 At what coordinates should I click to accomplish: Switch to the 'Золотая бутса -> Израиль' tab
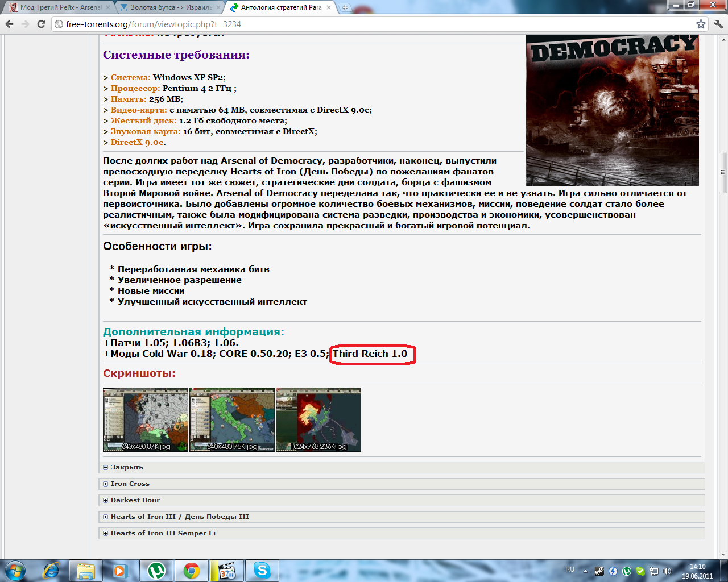pos(169,7)
